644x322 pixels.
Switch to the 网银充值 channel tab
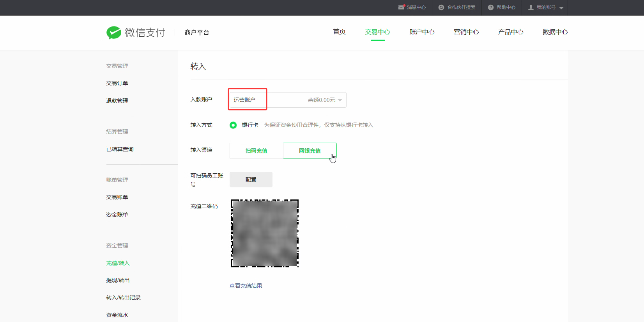pos(310,151)
